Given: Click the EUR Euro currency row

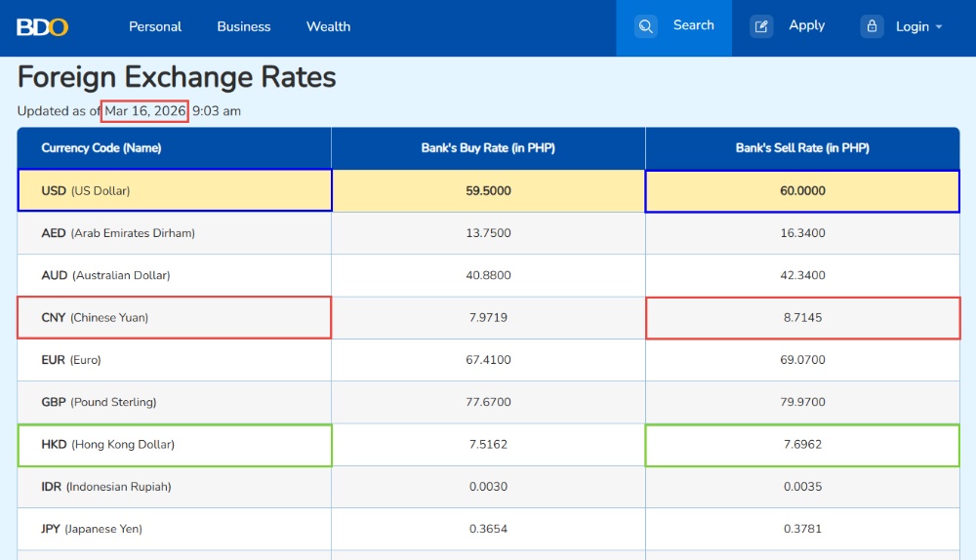Looking at the screenshot, I should pos(175,360).
